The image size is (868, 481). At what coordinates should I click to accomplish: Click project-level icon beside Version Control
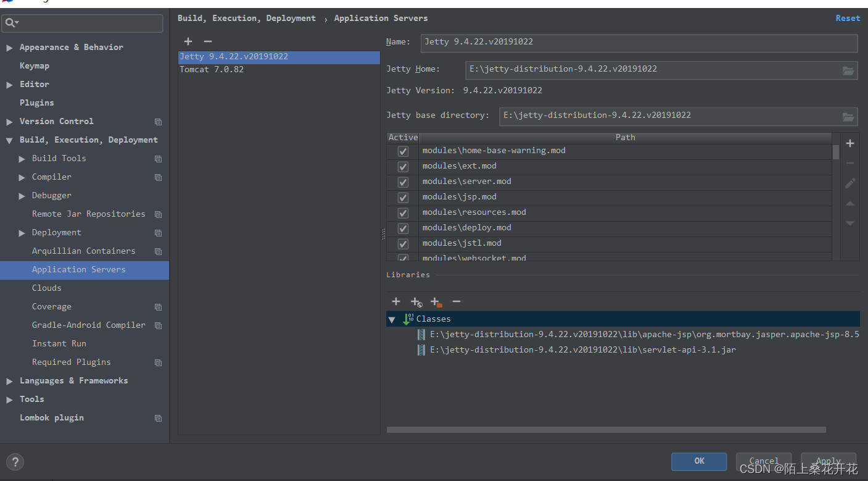pyautogui.click(x=158, y=122)
